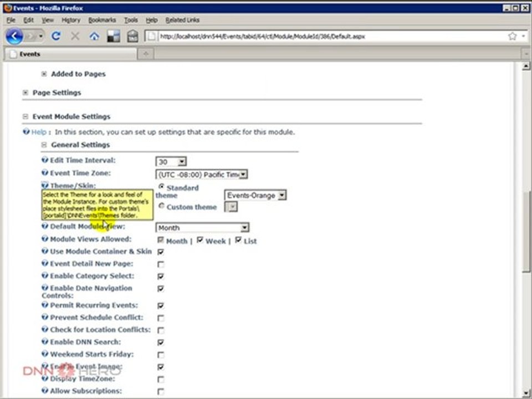The image size is (532, 399).
Task: Open the forward/back history dropdown arrow
Action: pos(41,36)
